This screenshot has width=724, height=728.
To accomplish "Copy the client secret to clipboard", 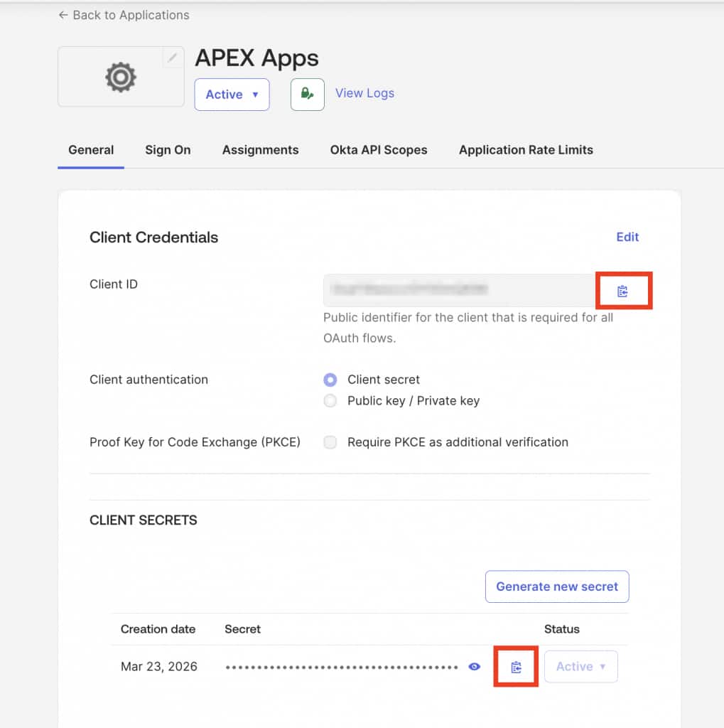I will 515,666.
